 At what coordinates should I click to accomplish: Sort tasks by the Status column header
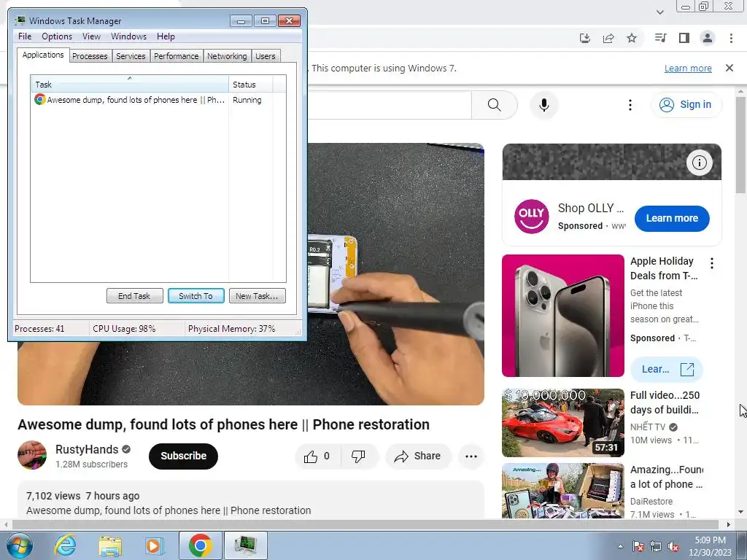pyautogui.click(x=250, y=85)
